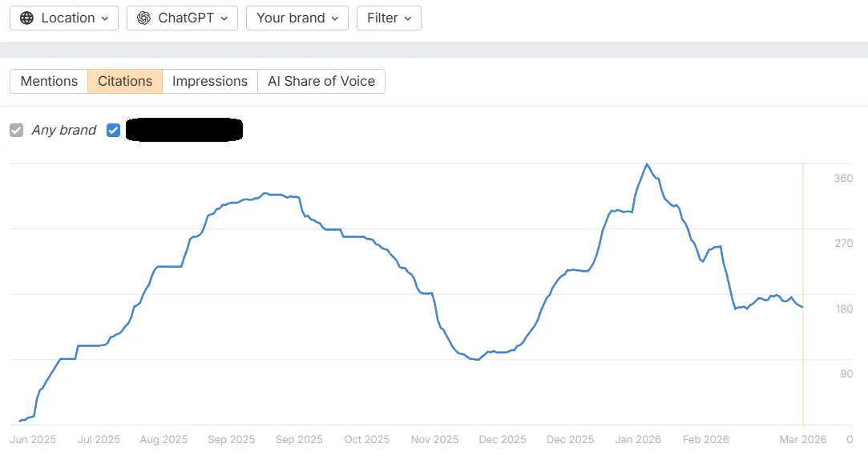The image size is (868, 460).
Task: Click the 360 y-axis value label
Action: tap(843, 178)
